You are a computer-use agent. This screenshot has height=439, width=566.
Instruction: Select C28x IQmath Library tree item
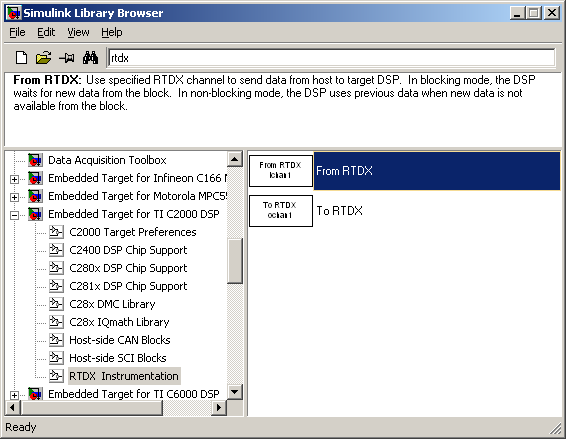(119, 322)
